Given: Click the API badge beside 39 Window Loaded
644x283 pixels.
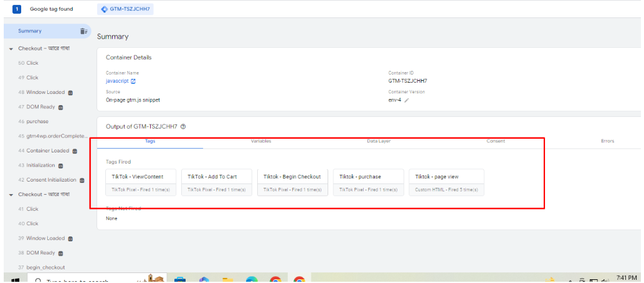Looking at the screenshot, I should (70, 239).
